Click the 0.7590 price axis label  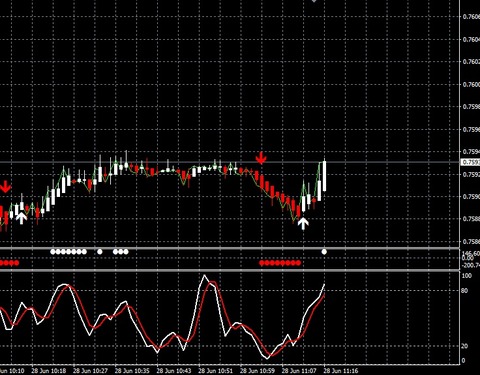tap(471, 196)
